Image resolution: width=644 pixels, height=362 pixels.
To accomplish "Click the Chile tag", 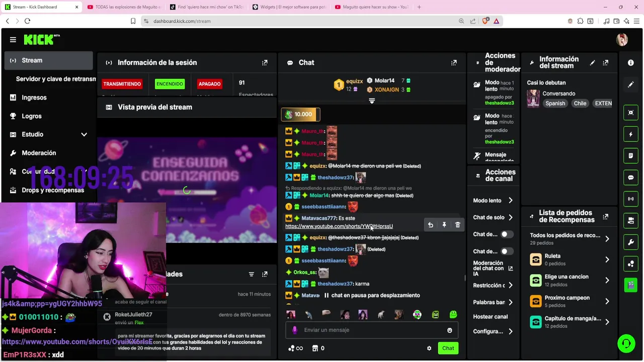I will pyautogui.click(x=580, y=104).
